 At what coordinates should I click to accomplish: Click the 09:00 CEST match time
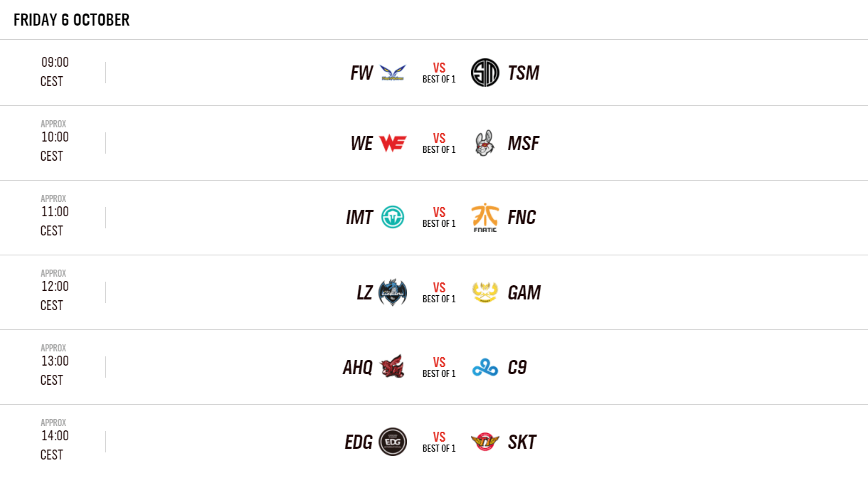pos(54,71)
